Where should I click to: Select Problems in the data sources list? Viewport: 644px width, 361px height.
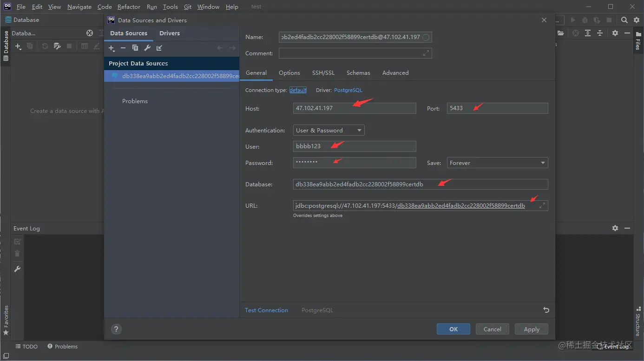(x=135, y=101)
